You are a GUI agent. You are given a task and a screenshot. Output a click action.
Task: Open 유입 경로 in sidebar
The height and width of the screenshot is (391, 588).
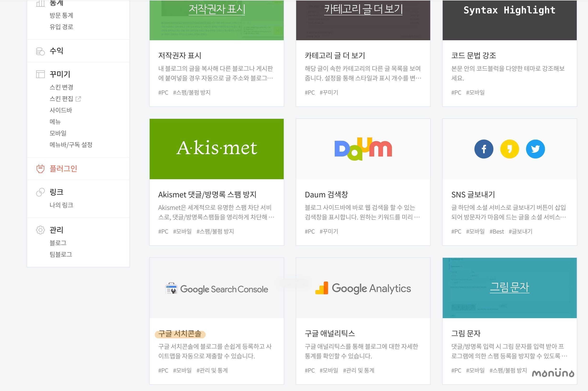point(61,27)
